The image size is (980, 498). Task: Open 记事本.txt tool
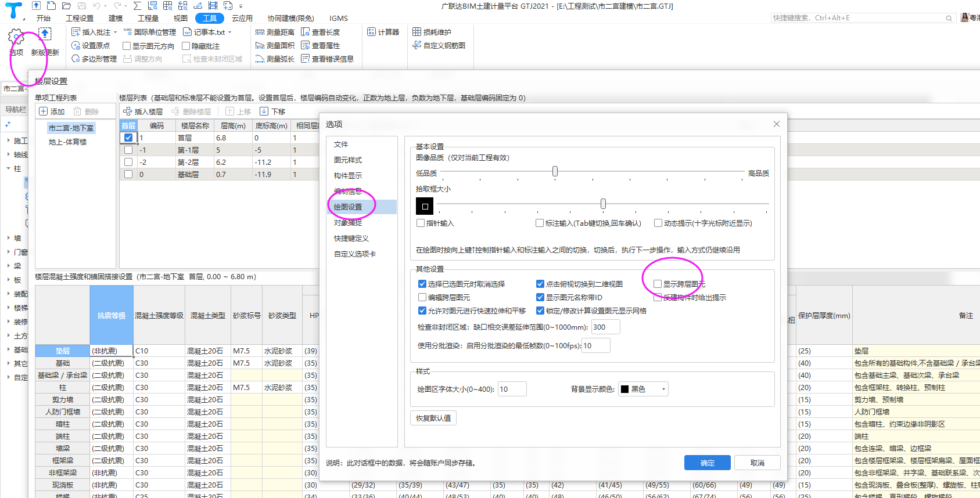204,32
